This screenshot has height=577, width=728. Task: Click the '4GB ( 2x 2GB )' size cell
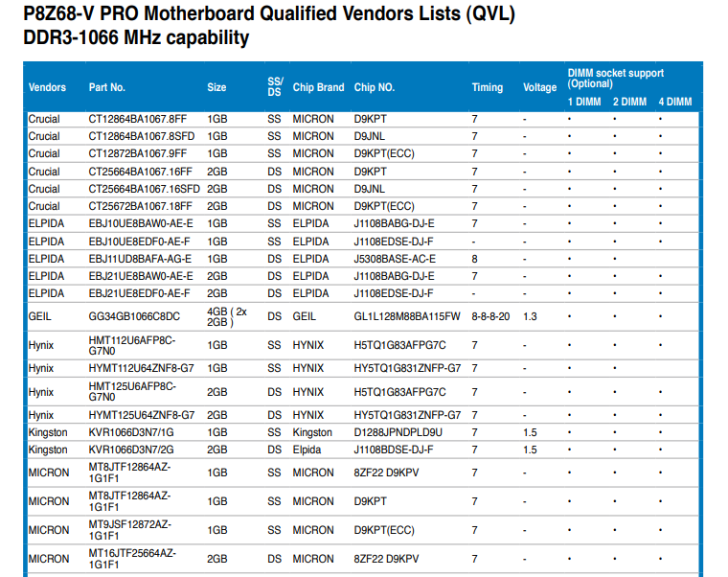click(x=227, y=316)
